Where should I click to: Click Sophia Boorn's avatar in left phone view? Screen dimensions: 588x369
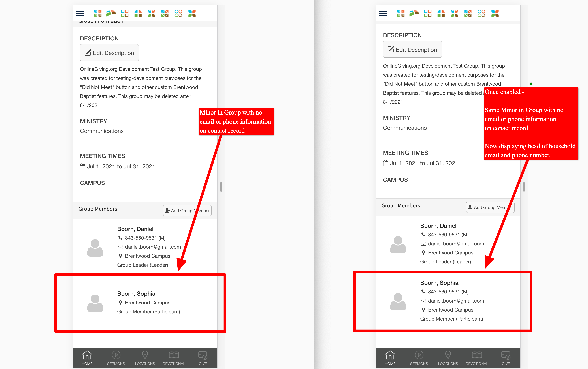click(95, 303)
